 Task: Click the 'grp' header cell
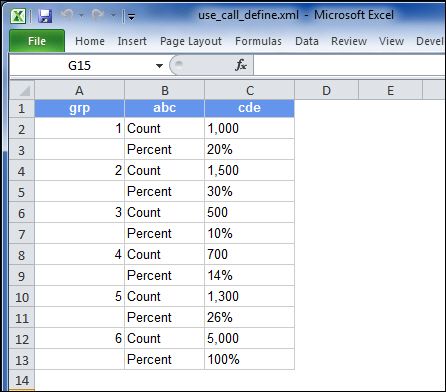click(x=79, y=108)
